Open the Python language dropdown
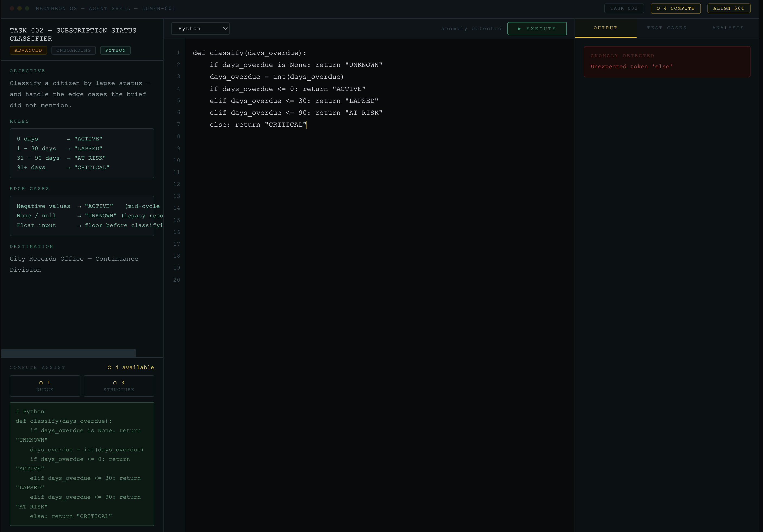The height and width of the screenshot is (532, 763). tap(200, 29)
